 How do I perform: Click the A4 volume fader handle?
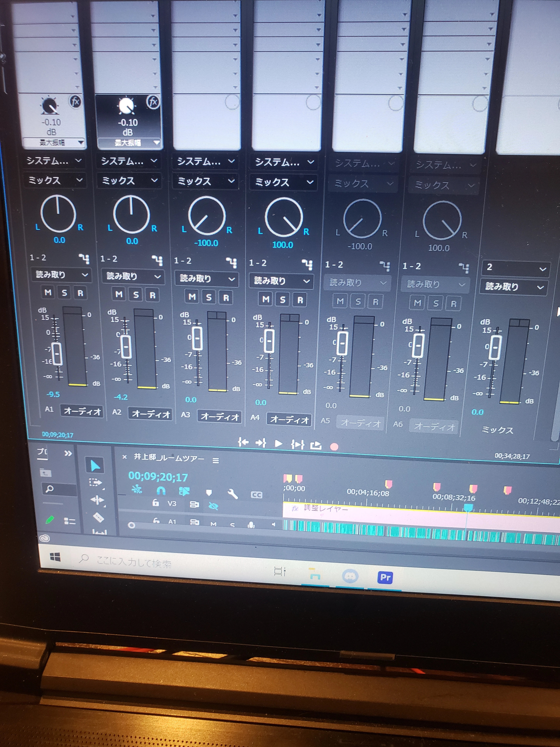pyautogui.click(x=269, y=341)
